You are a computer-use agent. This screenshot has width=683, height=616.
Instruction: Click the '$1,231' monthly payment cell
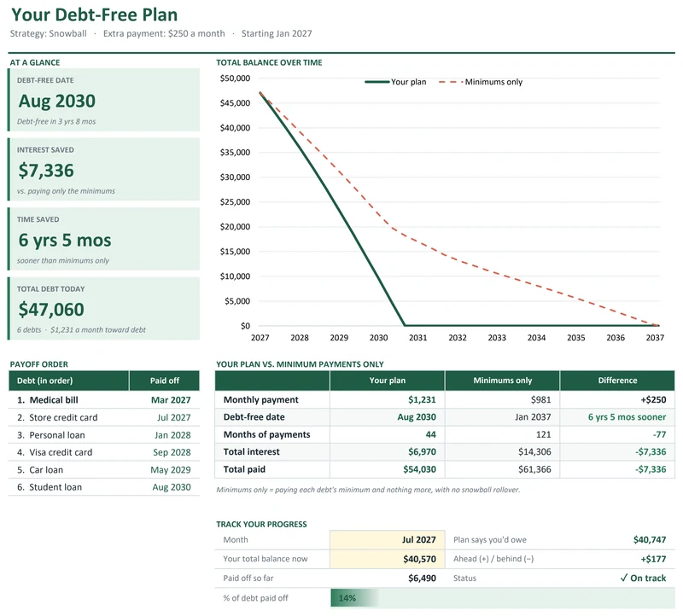(388, 399)
